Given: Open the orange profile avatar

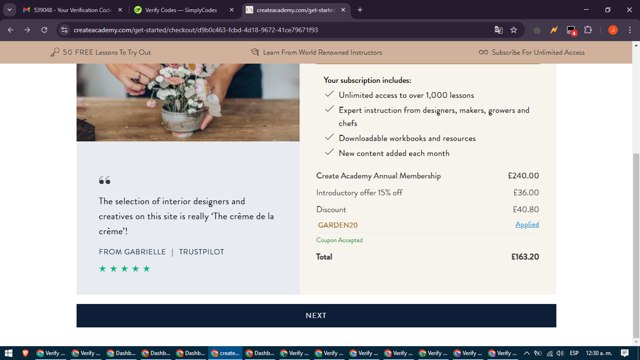Looking at the screenshot, I should (x=613, y=30).
